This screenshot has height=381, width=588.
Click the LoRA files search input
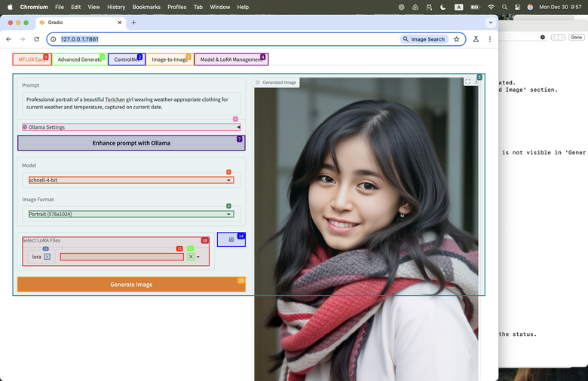(x=122, y=257)
